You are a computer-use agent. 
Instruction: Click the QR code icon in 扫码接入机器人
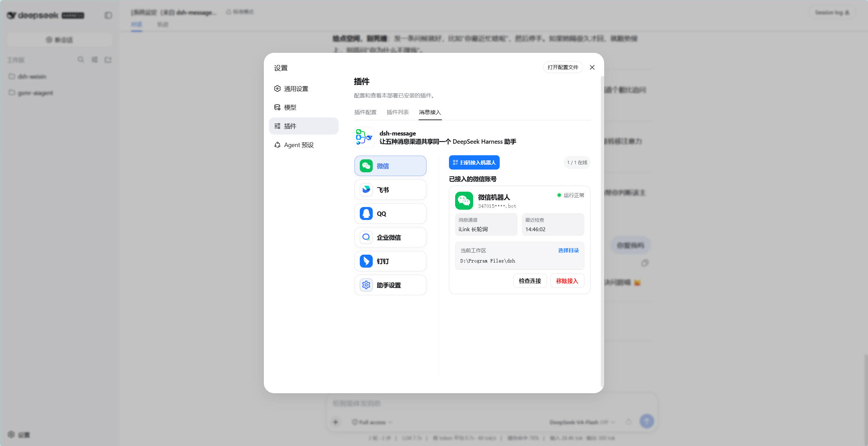455,162
